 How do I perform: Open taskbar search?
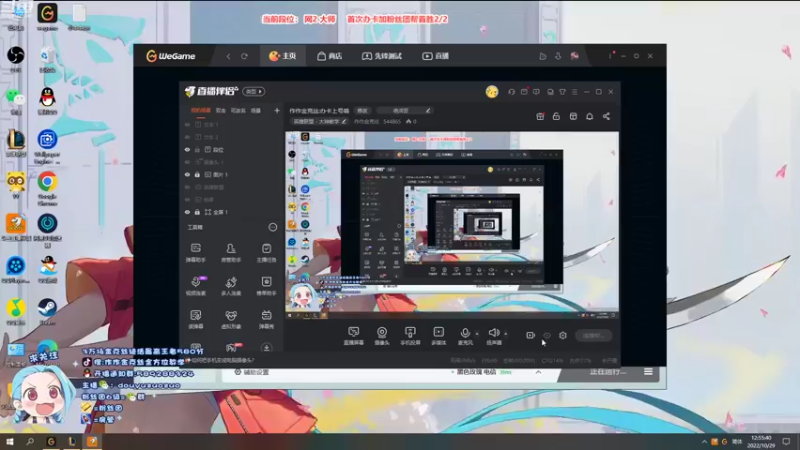30,441
